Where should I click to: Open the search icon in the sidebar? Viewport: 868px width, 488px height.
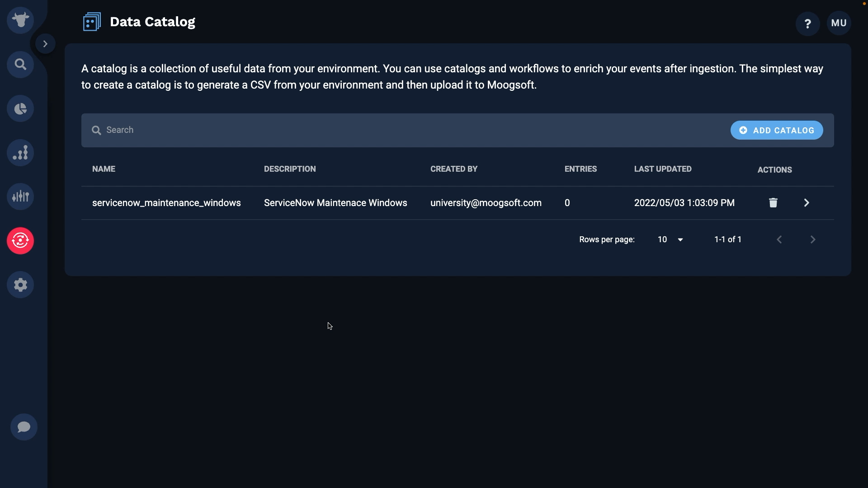20,65
